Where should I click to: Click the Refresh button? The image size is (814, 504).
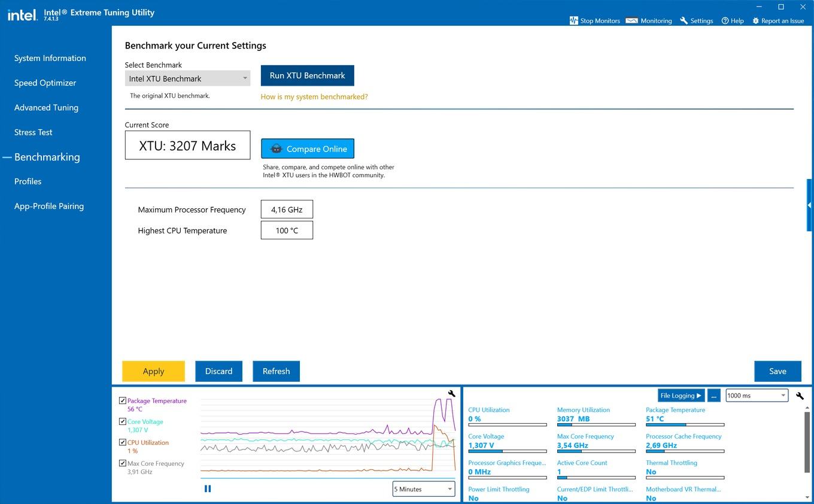click(x=276, y=371)
